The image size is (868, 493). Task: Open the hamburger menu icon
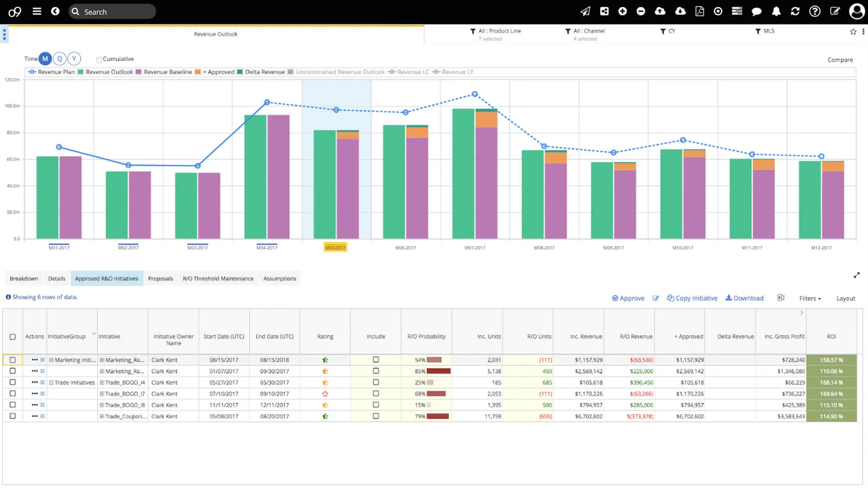click(37, 11)
